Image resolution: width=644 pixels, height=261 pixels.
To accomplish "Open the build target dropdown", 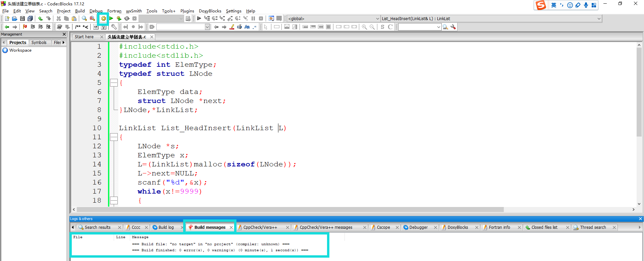I will click(x=161, y=18).
